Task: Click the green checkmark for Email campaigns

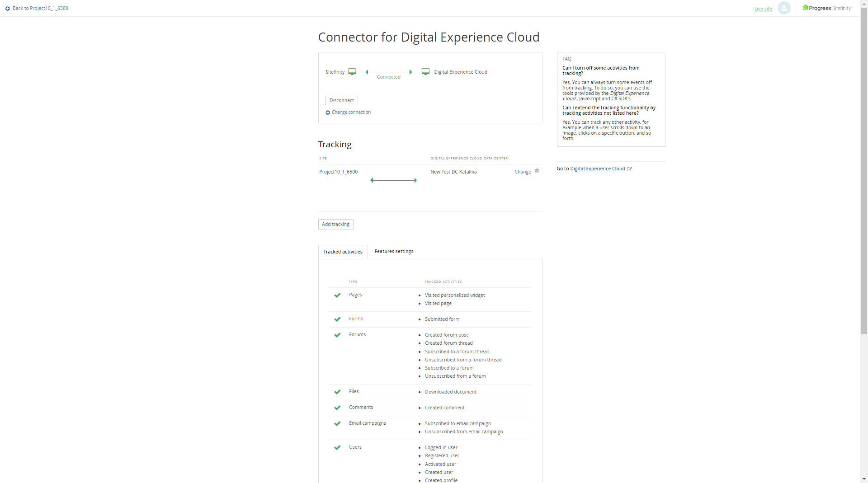Action: pyautogui.click(x=337, y=423)
